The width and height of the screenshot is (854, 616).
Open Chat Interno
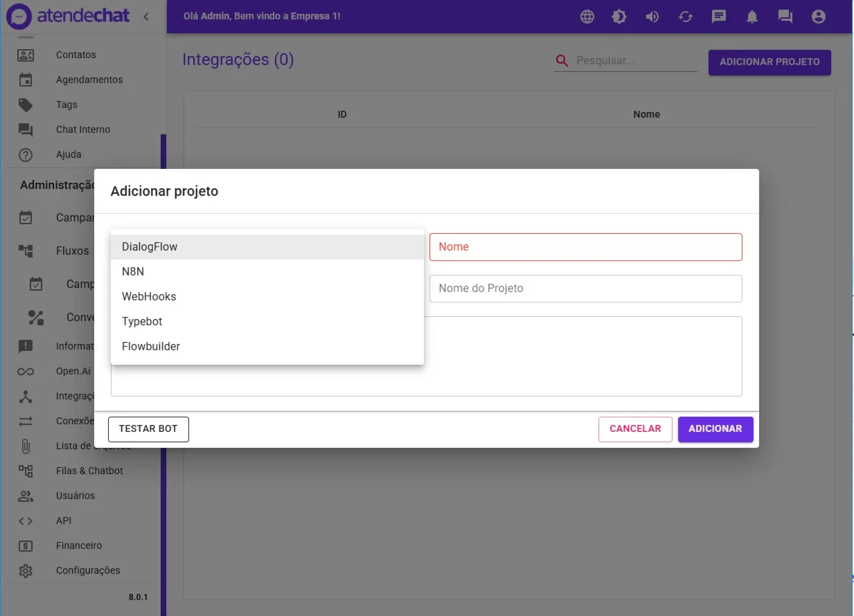pos(83,129)
